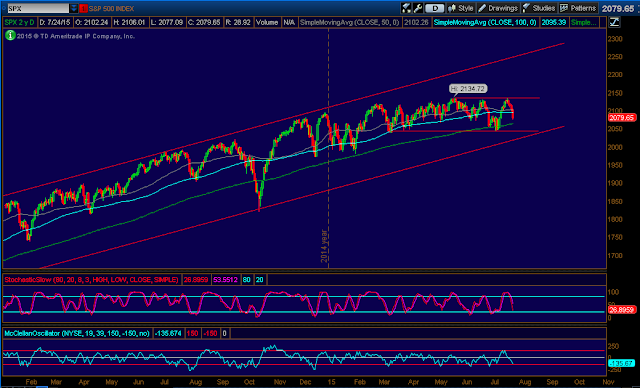Open the Drawings menu
640x388 pixels.
click(498, 8)
